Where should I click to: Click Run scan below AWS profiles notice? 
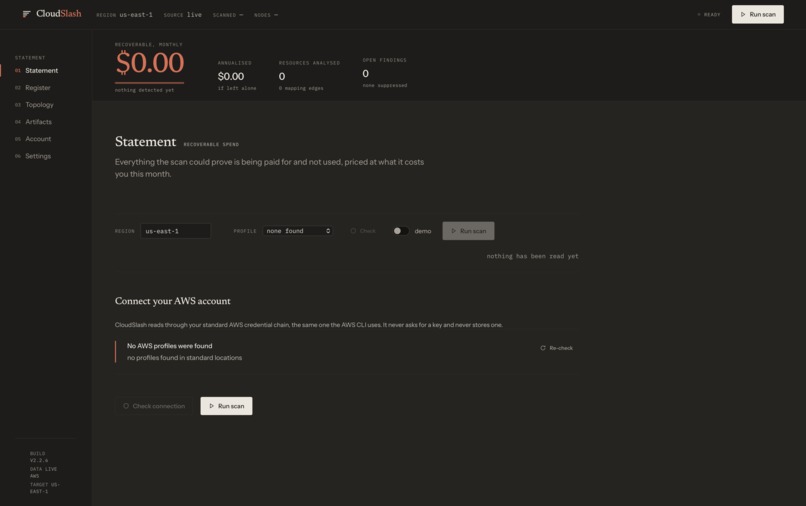pos(226,406)
